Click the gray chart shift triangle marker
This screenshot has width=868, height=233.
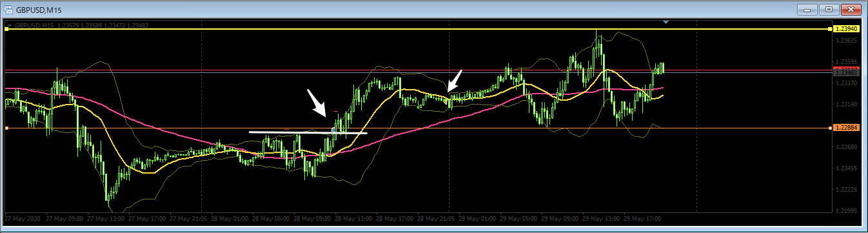tap(666, 23)
